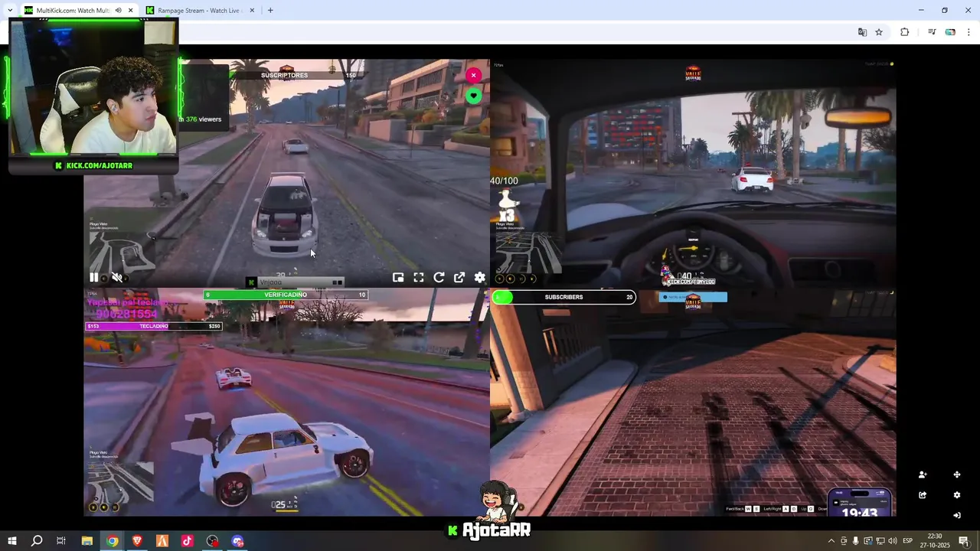Click the TECLADINO purple goal bar
980x551 pixels.
154,326
